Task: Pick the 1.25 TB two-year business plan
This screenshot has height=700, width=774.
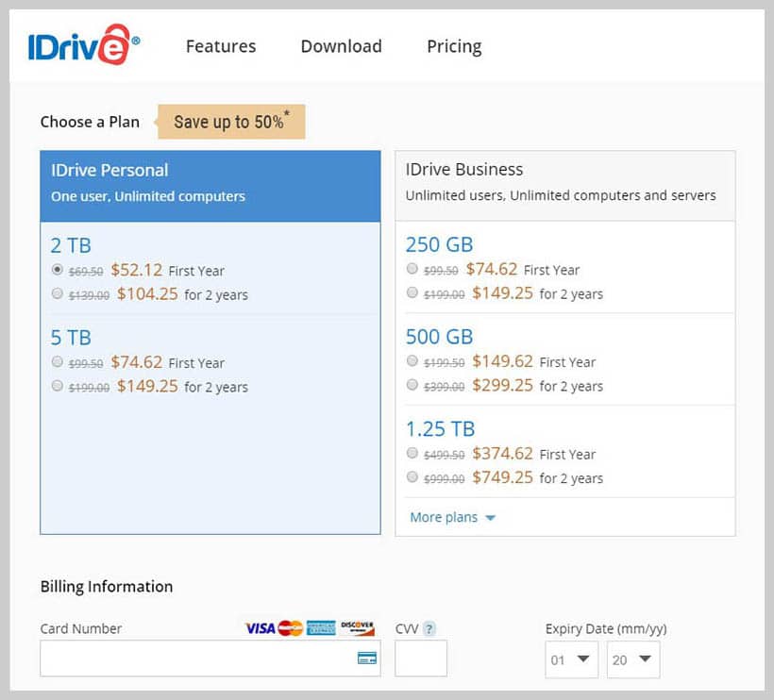Action: pyautogui.click(x=412, y=478)
